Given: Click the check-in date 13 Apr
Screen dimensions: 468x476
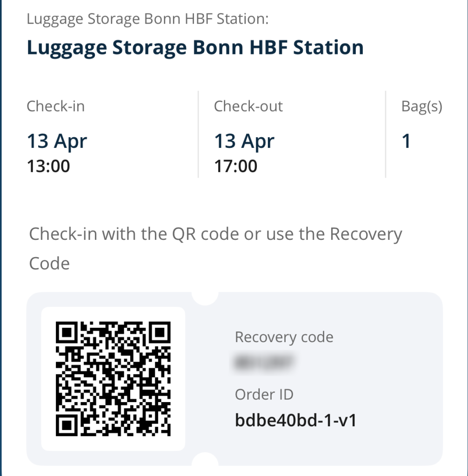Looking at the screenshot, I should tap(57, 141).
